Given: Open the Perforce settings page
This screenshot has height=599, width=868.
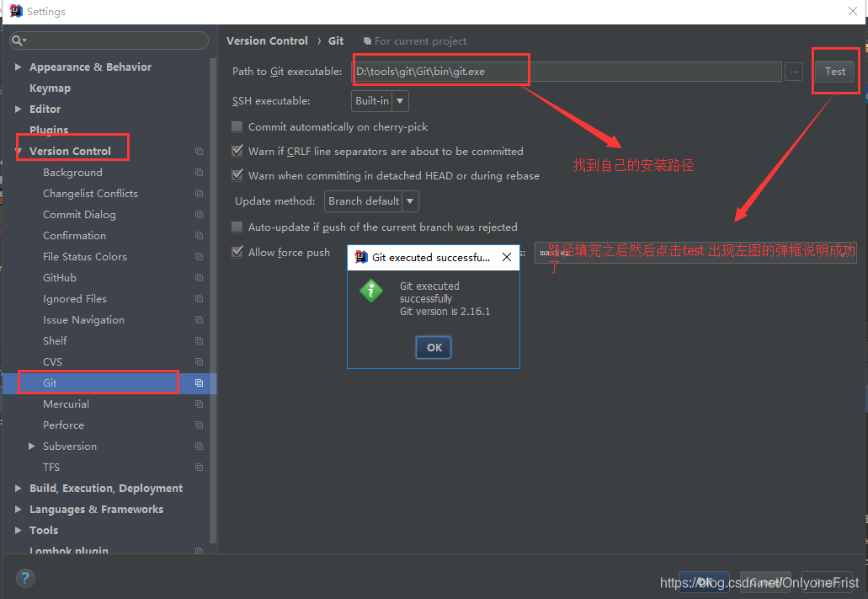Looking at the screenshot, I should coord(64,425).
